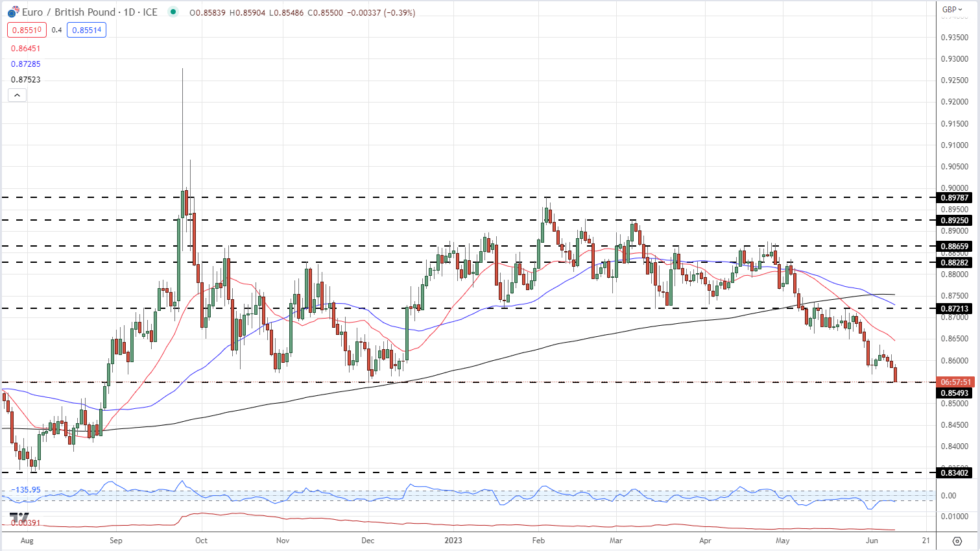
Task: Select the 0.88659 horizontal line price label
Action: click(x=955, y=247)
